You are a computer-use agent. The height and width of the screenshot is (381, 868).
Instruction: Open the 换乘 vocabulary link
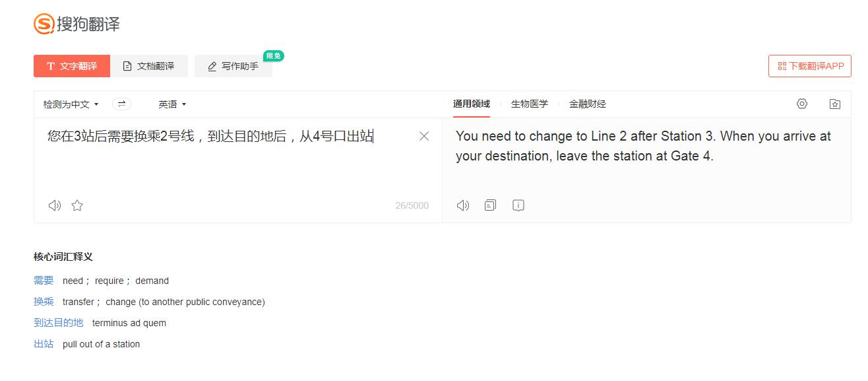(44, 302)
